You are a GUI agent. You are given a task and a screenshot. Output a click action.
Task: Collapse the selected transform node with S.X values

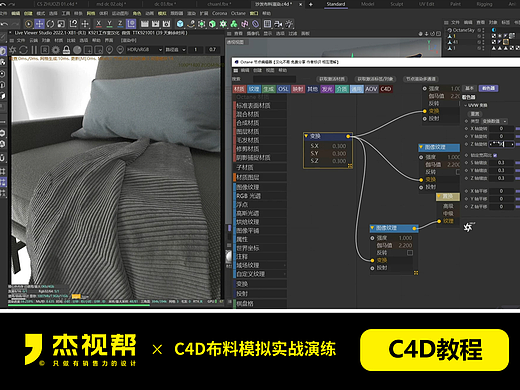tap(306, 136)
